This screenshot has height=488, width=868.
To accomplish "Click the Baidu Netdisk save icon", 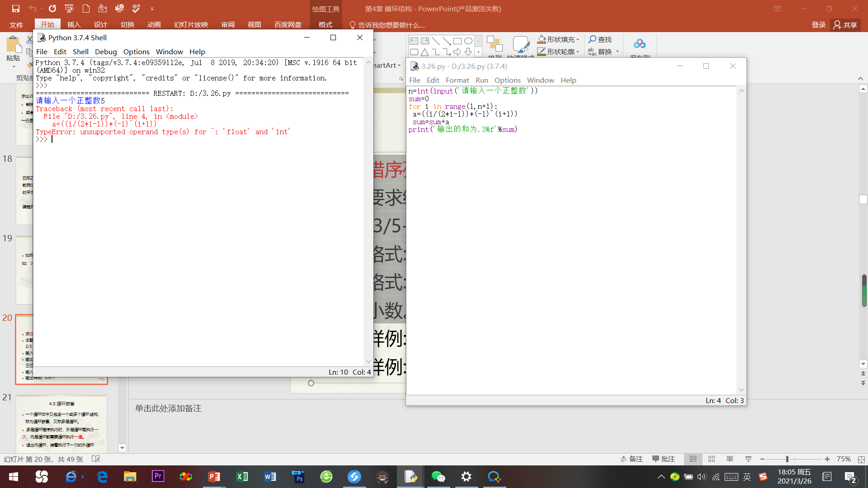I will 640,44.
